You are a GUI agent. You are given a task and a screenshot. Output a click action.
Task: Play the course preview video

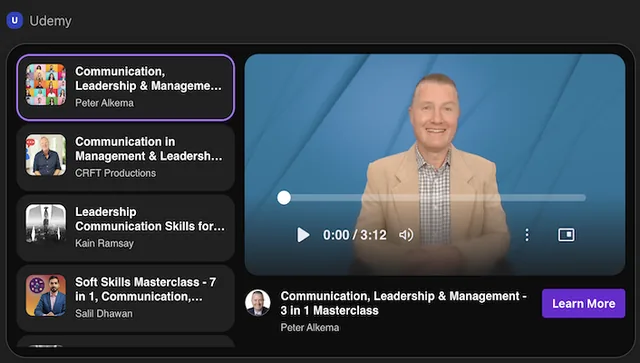pyautogui.click(x=303, y=235)
